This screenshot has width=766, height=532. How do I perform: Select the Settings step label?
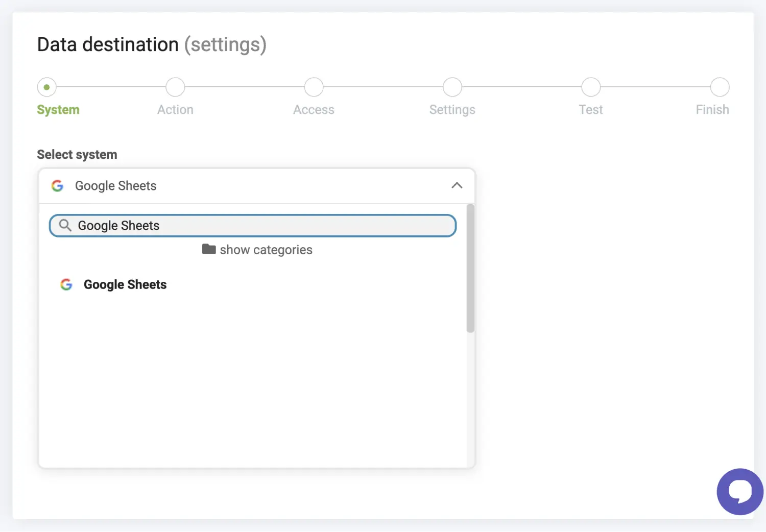coord(452,110)
